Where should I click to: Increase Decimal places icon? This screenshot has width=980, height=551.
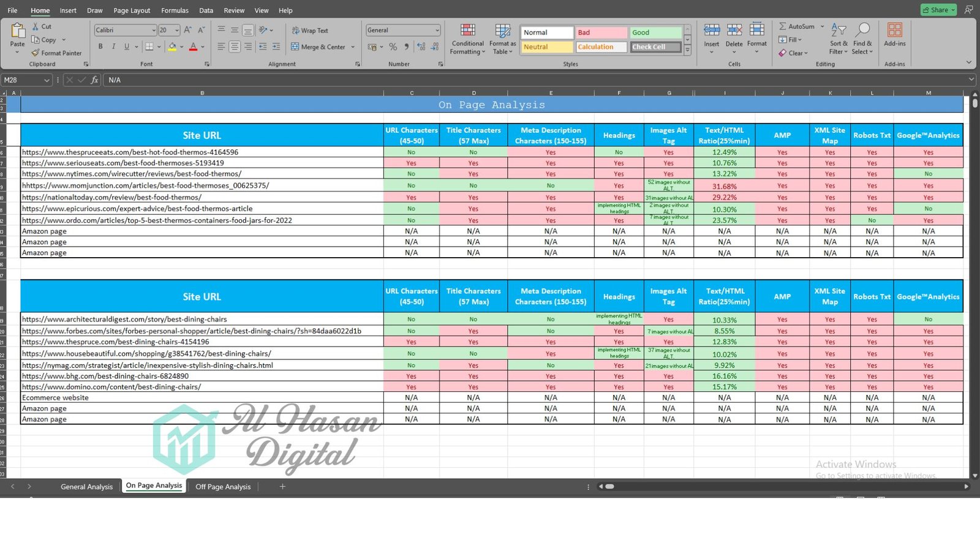[421, 47]
